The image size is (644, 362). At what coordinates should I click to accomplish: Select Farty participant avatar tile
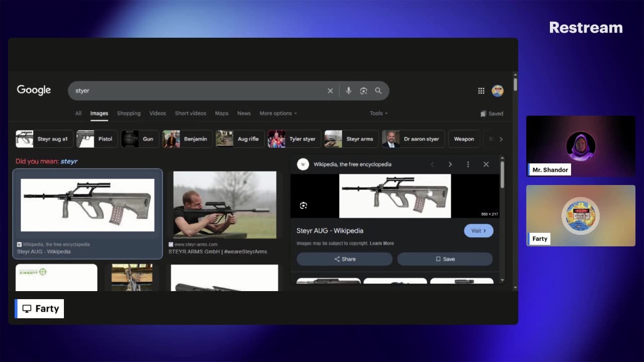581,216
